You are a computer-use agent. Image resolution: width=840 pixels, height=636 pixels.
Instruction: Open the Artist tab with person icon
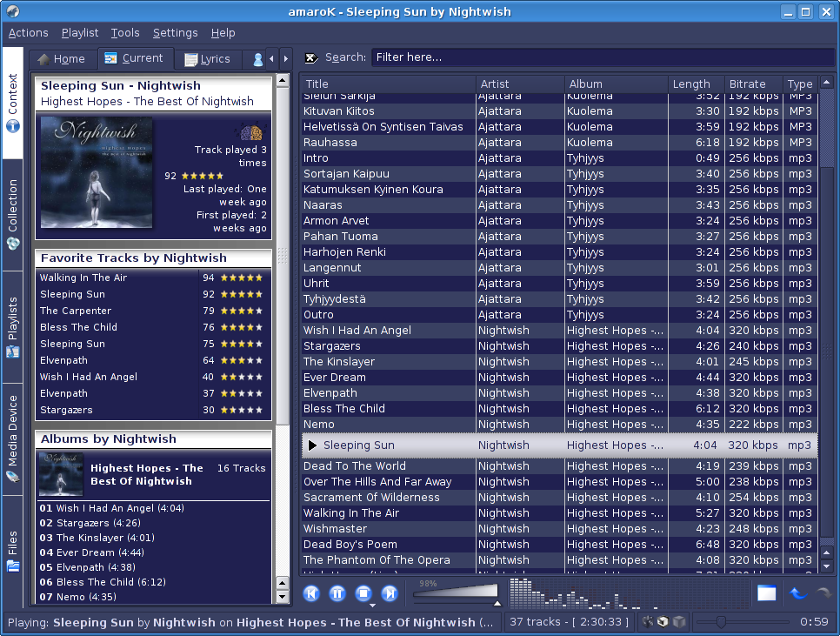pyautogui.click(x=257, y=59)
